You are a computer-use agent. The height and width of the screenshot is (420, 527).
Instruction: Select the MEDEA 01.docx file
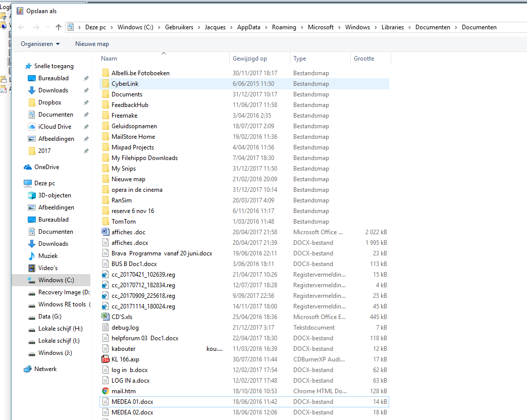(244, 401)
